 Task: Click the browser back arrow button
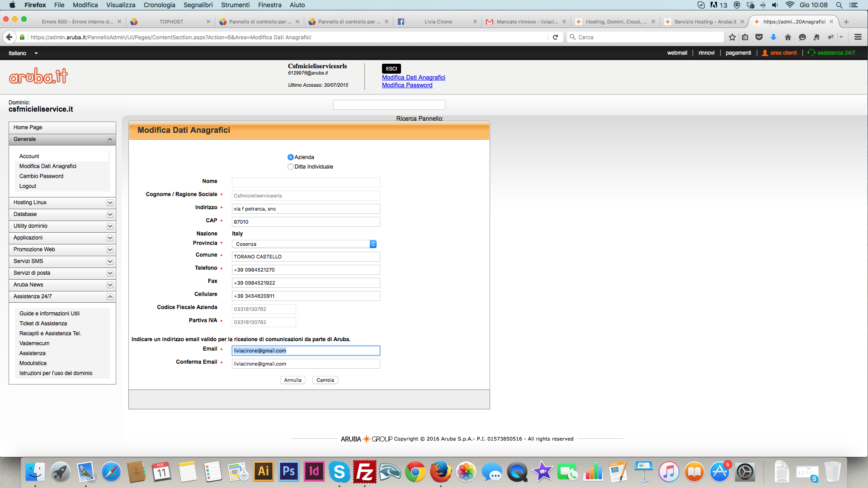coord(9,37)
